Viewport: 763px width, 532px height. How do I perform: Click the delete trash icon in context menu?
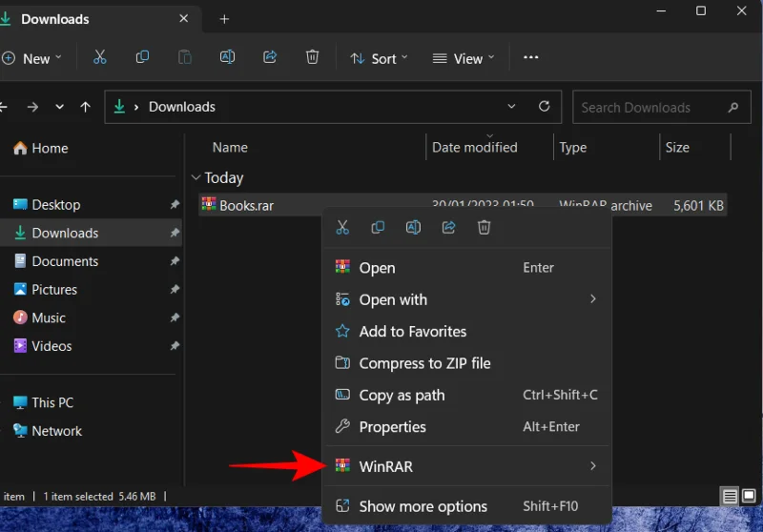pyautogui.click(x=484, y=228)
